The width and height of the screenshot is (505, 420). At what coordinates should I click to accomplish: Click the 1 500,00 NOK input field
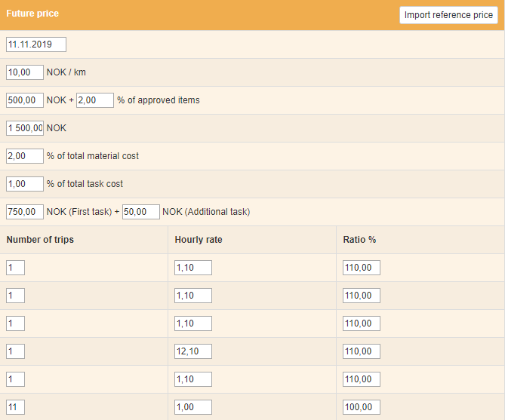tap(25, 128)
